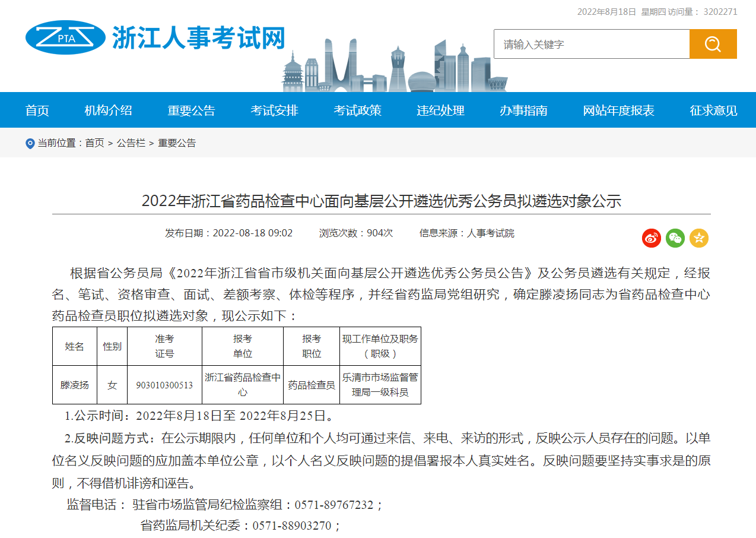Click the Hangzhou skyline banner image
The height and width of the screenshot is (538, 756).
point(394,65)
